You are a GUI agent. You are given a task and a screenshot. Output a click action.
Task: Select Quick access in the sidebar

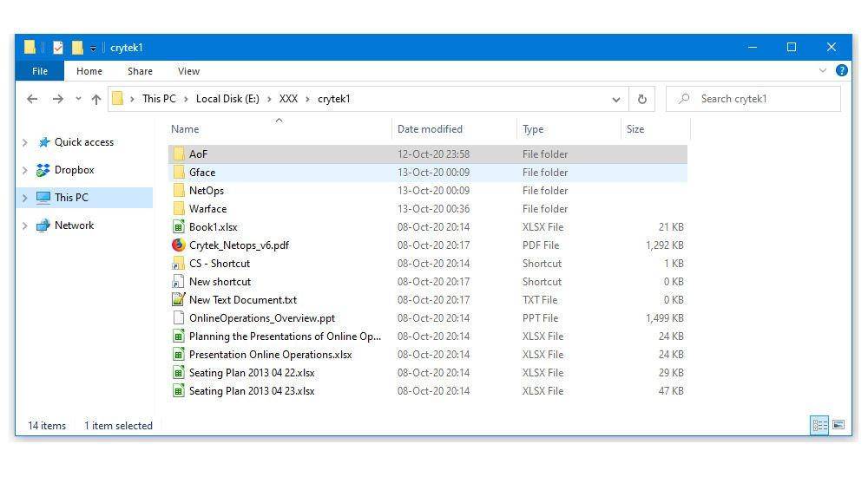click(83, 142)
